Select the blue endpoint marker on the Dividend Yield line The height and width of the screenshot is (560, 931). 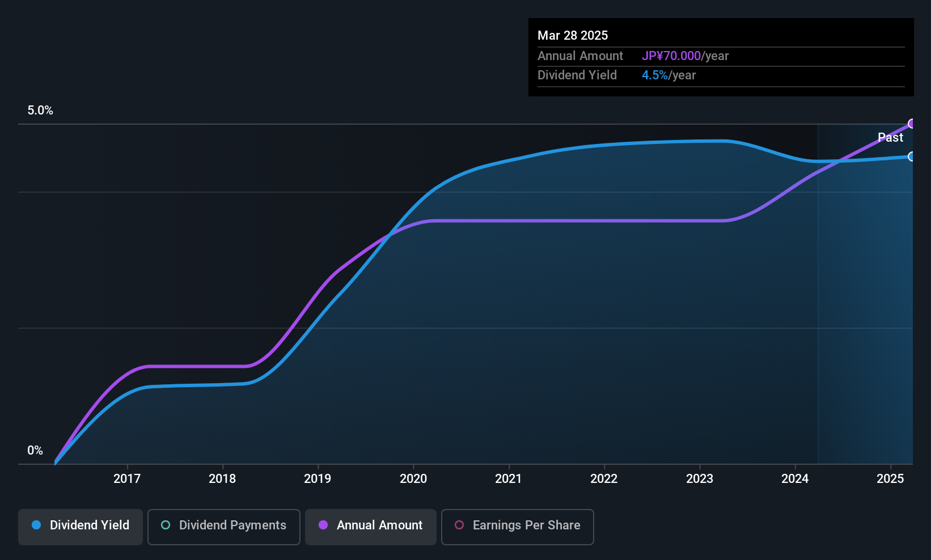(x=912, y=156)
